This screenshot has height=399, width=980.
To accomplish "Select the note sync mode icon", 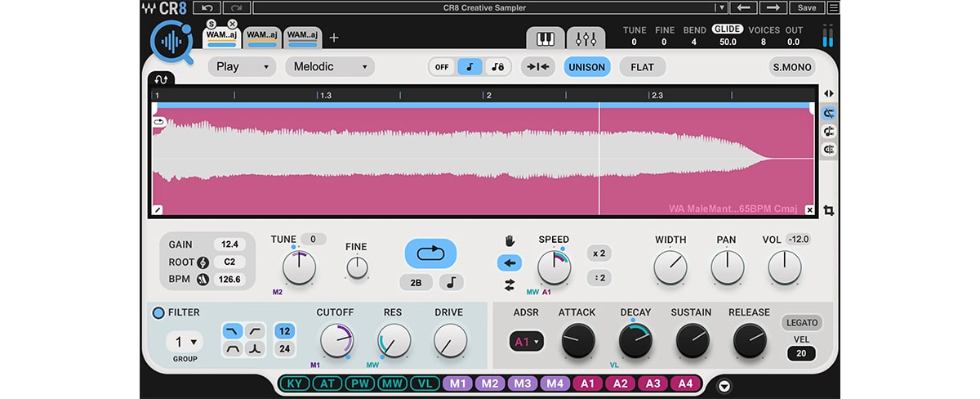I will (470, 67).
